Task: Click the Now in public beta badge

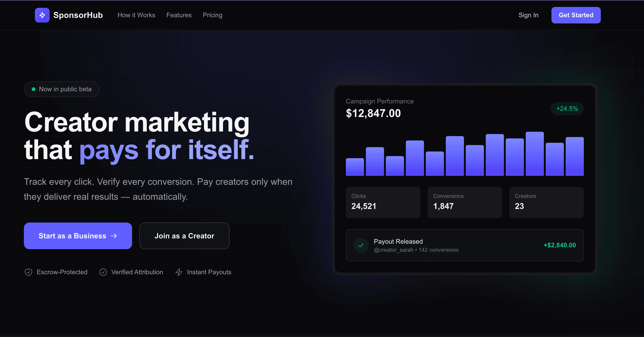Action: pos(62,89)
